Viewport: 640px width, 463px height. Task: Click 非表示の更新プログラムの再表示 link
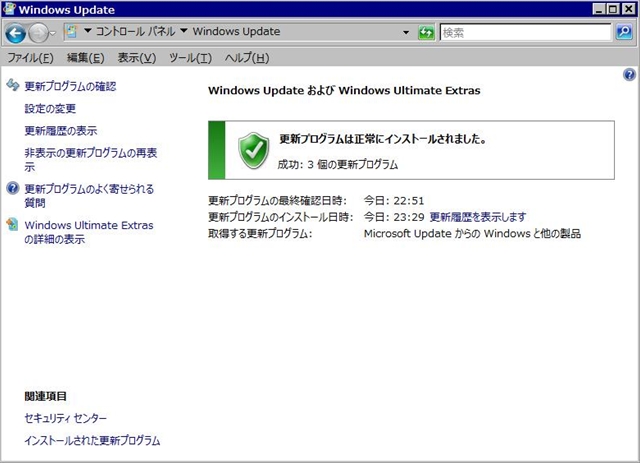pyautogui.click(x=91, y=160)
